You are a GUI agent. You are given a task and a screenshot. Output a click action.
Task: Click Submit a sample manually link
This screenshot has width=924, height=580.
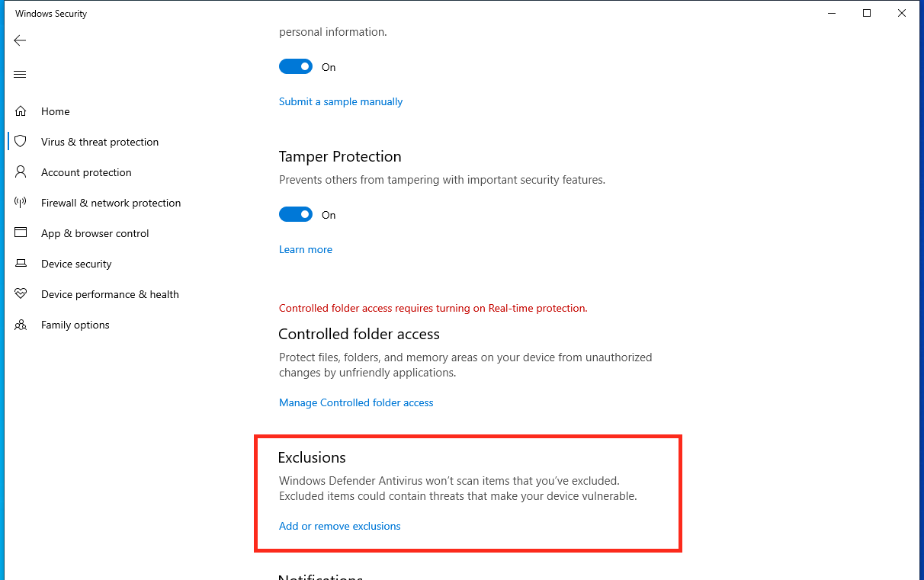[x=341, y=101]
